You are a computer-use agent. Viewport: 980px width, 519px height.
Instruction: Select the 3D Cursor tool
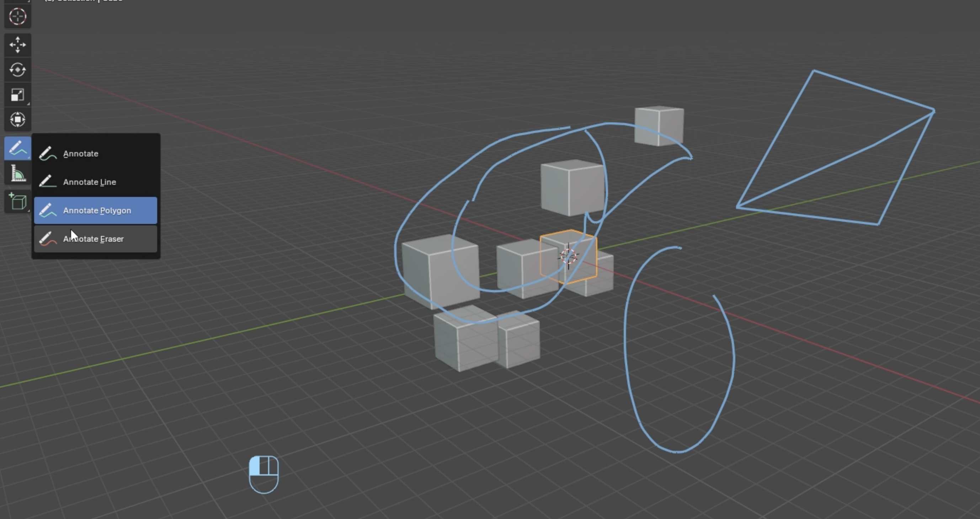[17, 17]
